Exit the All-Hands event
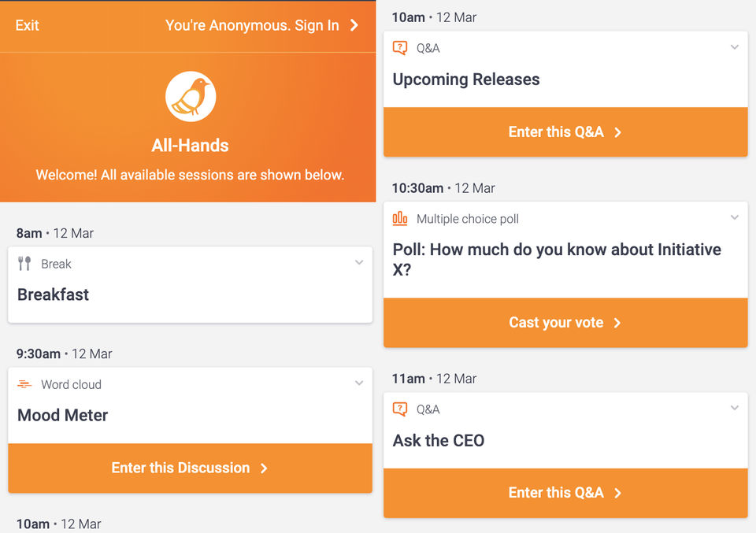The image size is (756, 533). [x=27, y=25]
